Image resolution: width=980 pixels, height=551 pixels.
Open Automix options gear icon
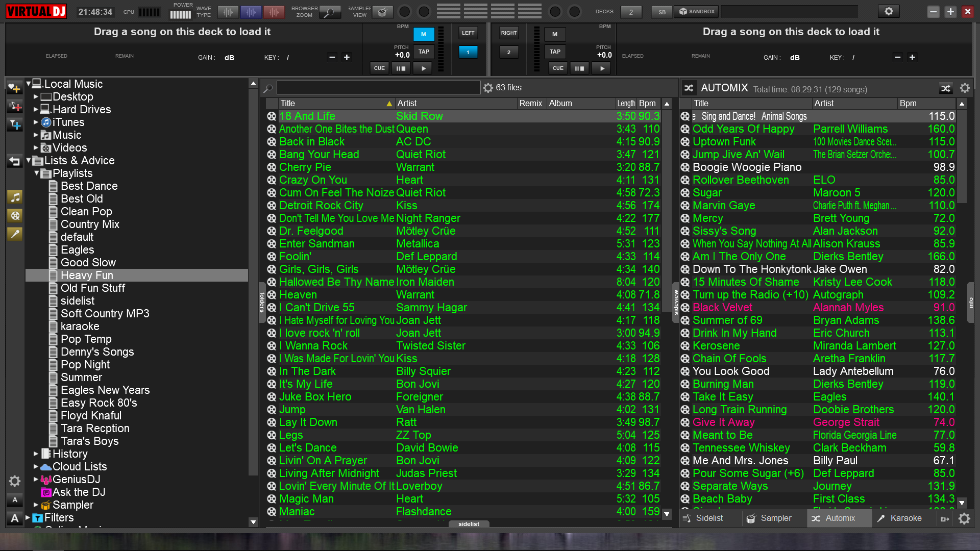(x=965, y=88)
